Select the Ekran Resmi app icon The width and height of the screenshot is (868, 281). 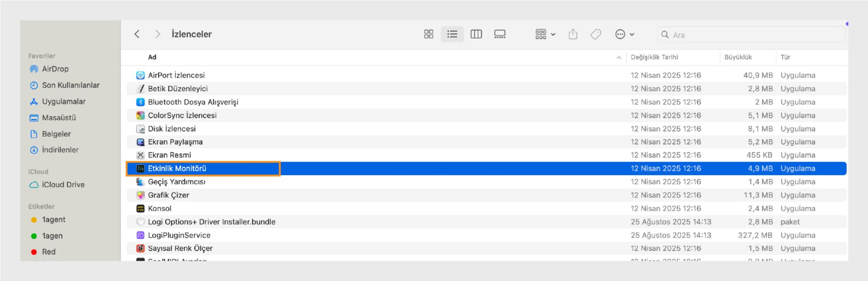(141, 155)
